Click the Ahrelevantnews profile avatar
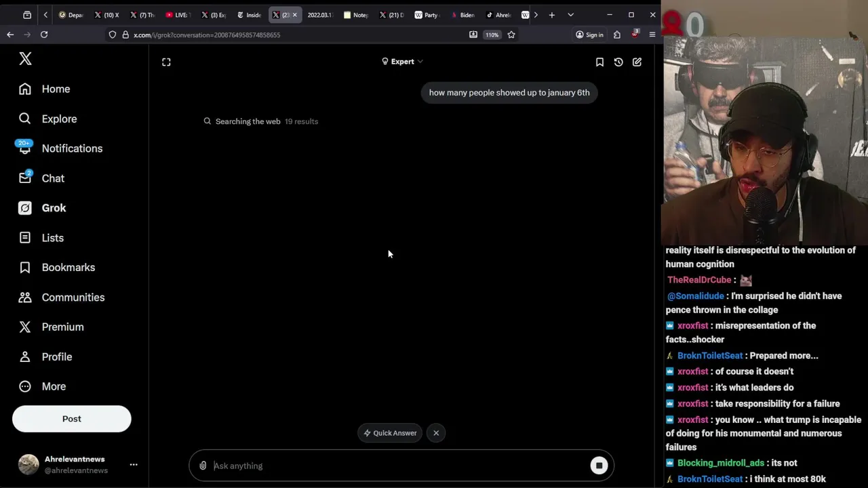 [28, 464]
